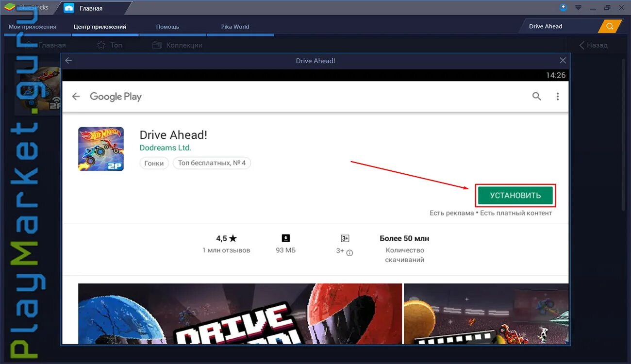Click the Drive Ahead! app icon
The image size is (631, 364).
(x=101, y=149)
